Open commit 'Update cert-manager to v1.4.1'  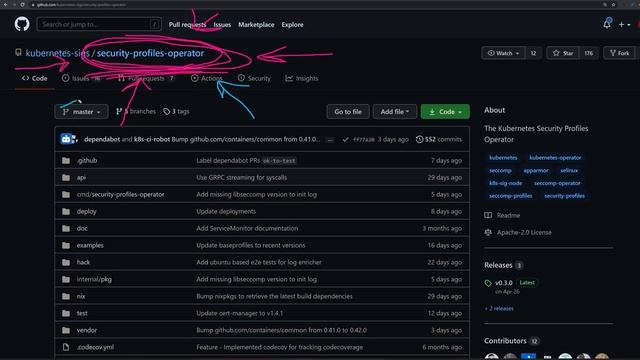[x=240, y=313]
